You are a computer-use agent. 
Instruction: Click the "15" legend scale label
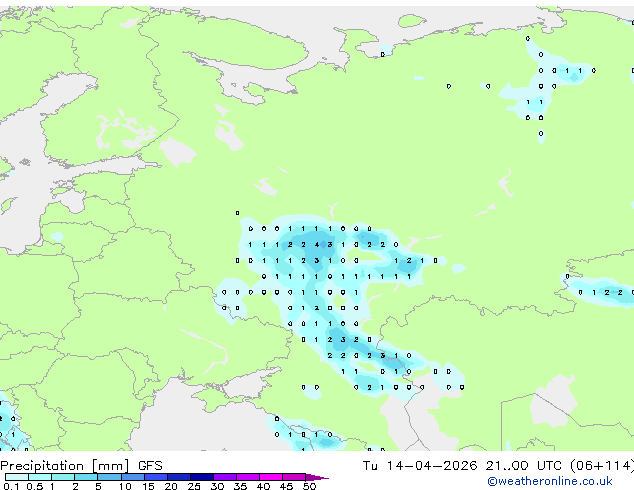point(148,486)
